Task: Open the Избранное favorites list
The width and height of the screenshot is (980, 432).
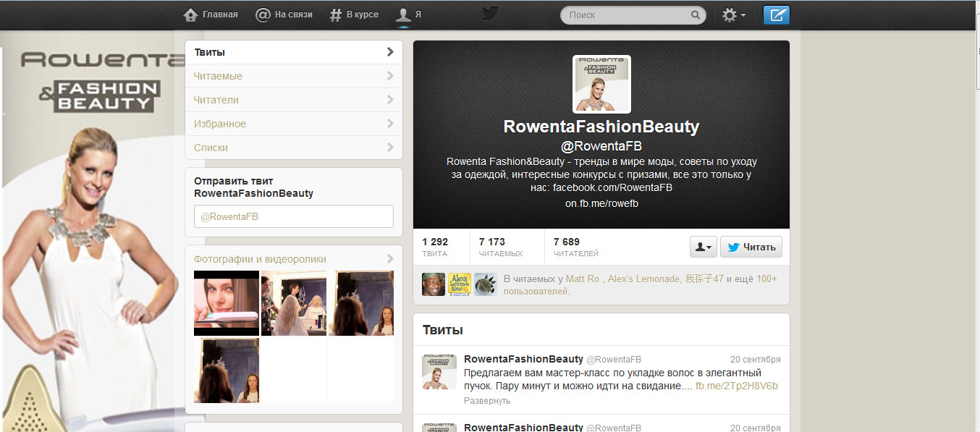Action: 294,124
